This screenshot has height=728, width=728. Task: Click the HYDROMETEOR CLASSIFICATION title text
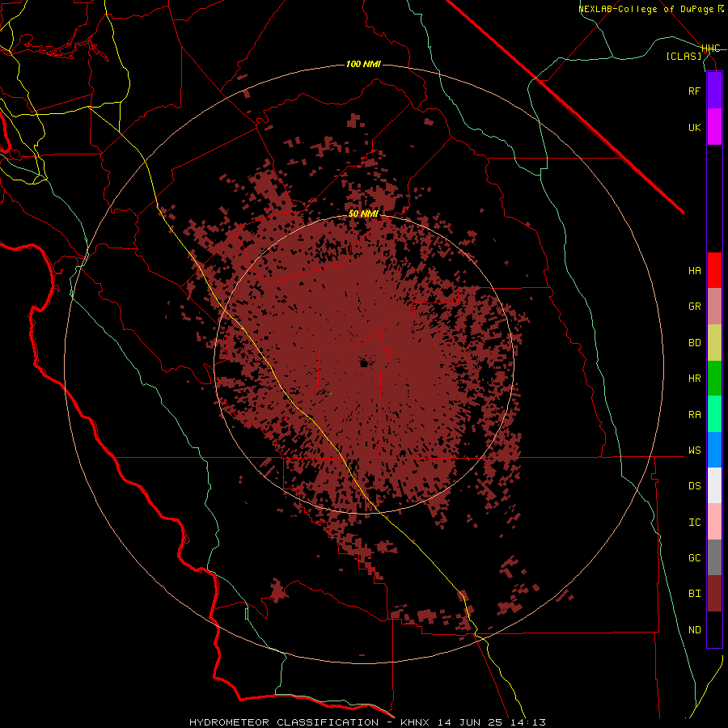click(x=284, y=722)
